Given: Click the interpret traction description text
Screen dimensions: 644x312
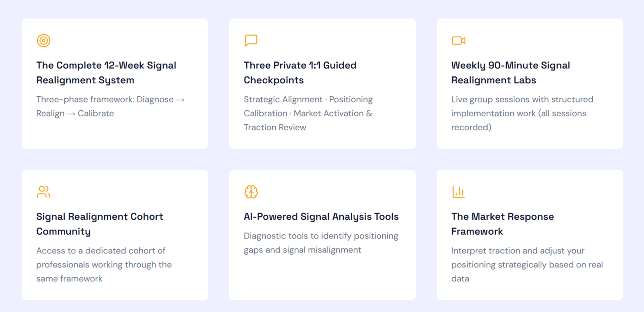Looking at the screenshot, I should pyautogui.click(x=527, y=265).
